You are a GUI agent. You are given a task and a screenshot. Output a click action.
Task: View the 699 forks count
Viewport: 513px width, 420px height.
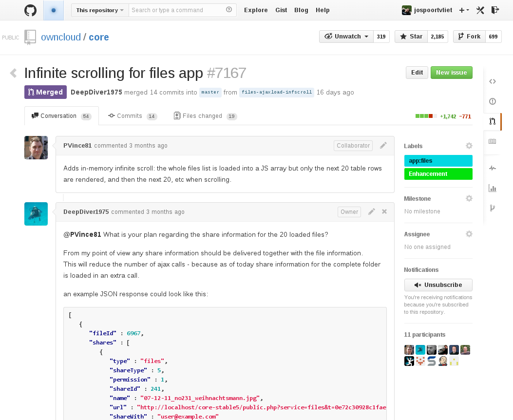click(x=493, y=37)
